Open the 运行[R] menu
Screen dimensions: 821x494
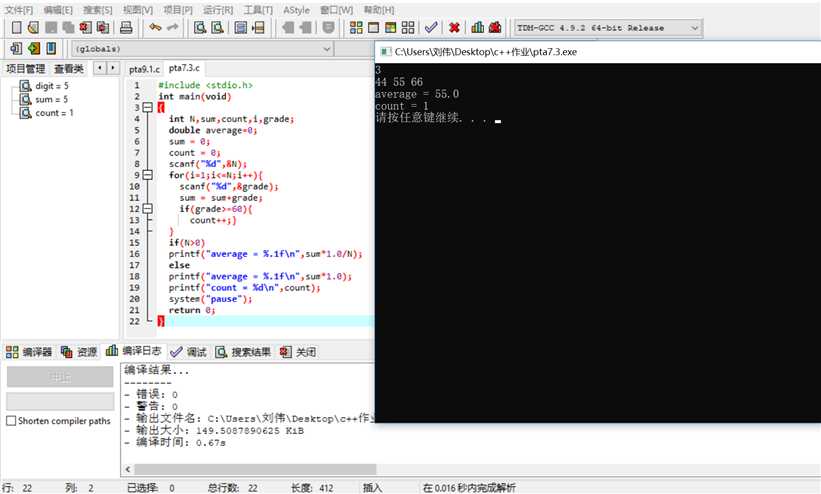(x=218, y=9)
